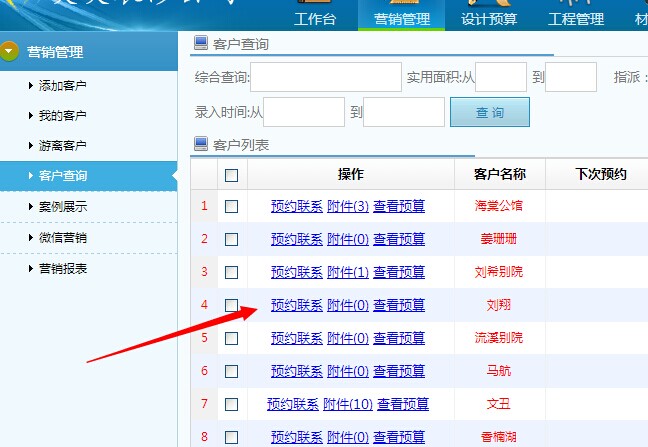Collapse the 营销管理 sidebar section icon
Image resolution: width=648 pixels, height=447 pixels.
pyautogui.click(x=10, y=52)
